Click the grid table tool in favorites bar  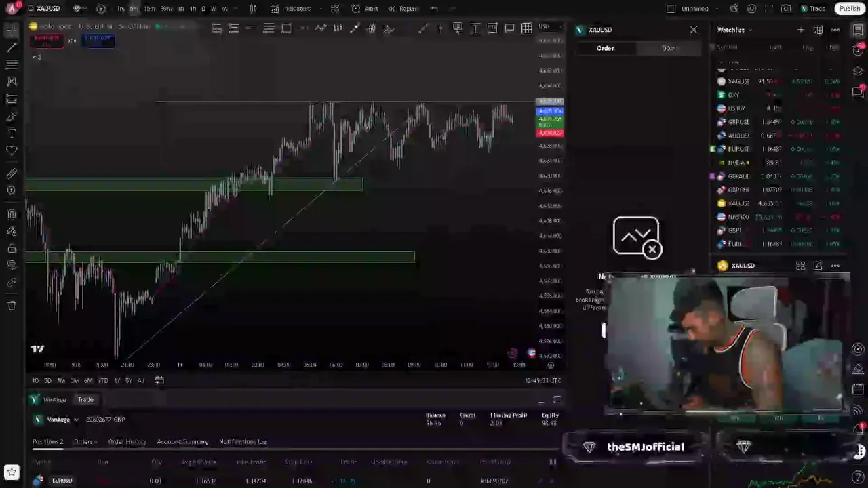click(527, 28)
